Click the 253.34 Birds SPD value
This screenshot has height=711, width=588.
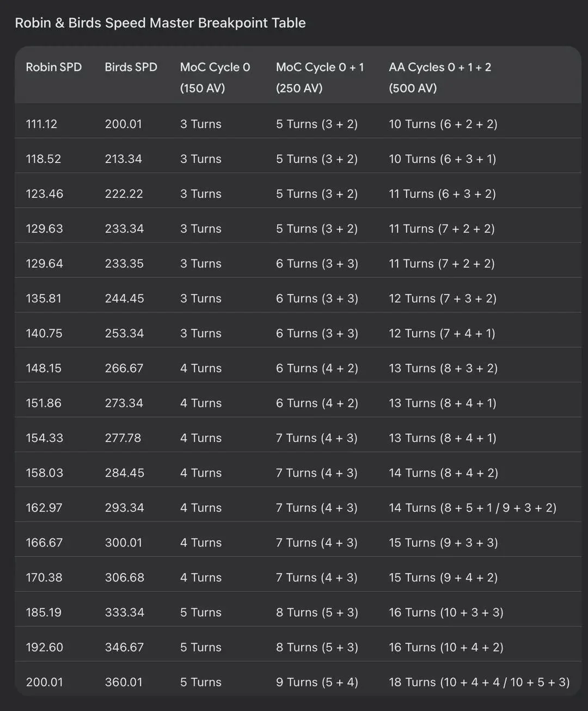[x=124, y=333]
